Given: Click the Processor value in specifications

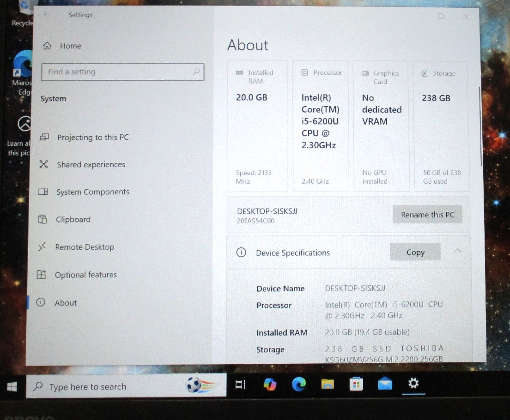Looking at the screenshot, I should pyautogui.click(x=384, y=310).
